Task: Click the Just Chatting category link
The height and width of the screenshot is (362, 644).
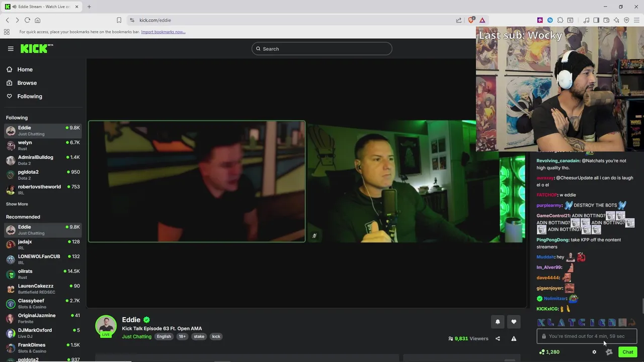Action: click(x=136, y=336)
